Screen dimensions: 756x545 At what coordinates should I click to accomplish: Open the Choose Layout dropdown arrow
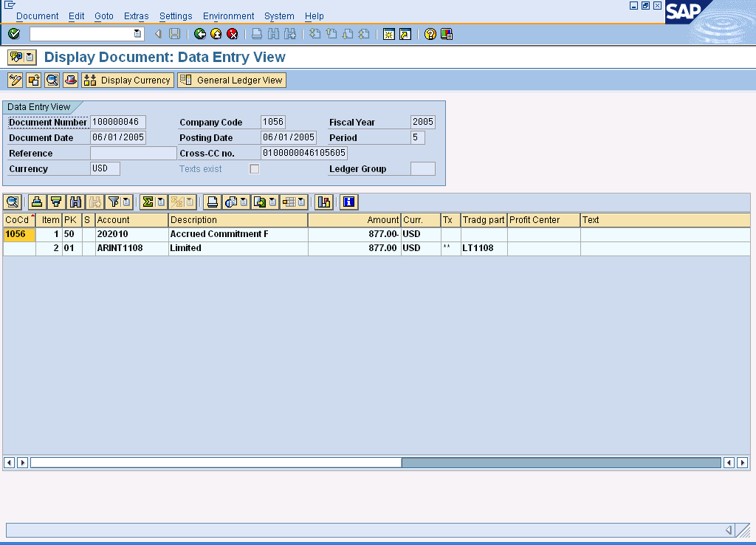[302, 202]
